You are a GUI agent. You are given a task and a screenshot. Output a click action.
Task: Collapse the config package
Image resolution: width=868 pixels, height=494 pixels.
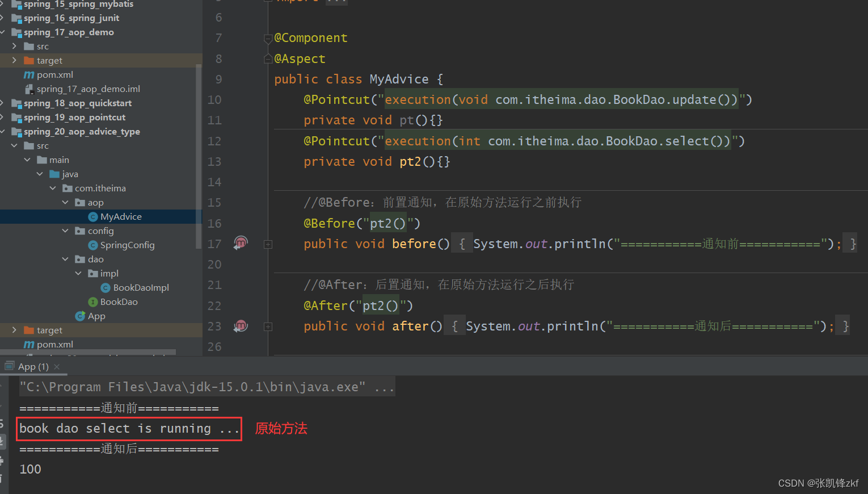click(65, 231)
